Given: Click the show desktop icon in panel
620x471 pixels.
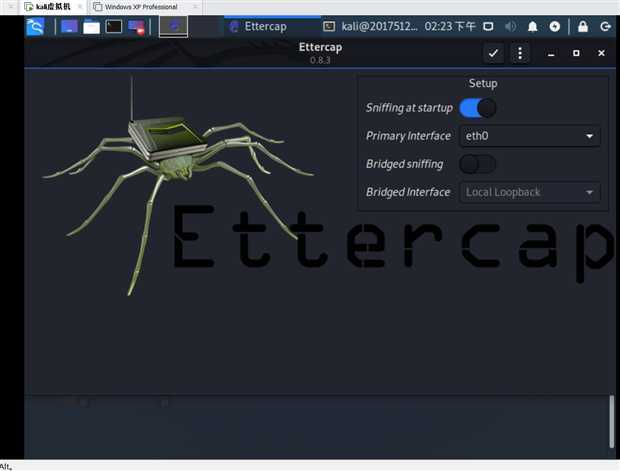Looking at the screenshot, I should pyautogui.click(x=69, y=26).
